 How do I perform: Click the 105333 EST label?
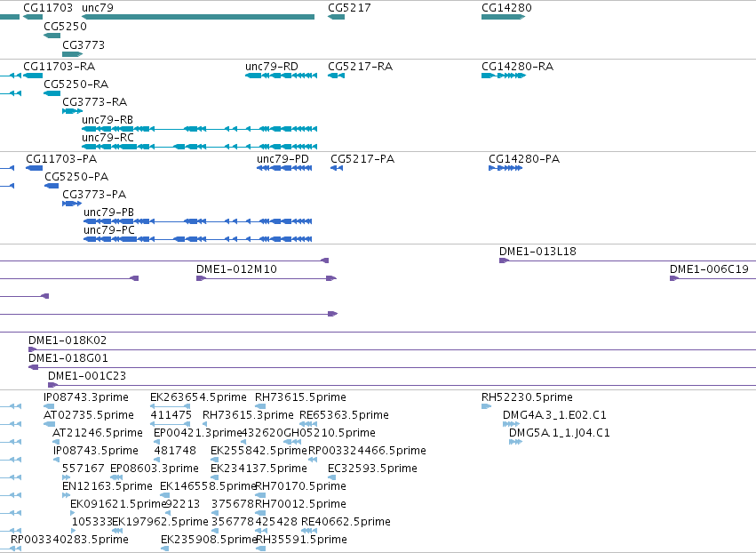[92, 522]
